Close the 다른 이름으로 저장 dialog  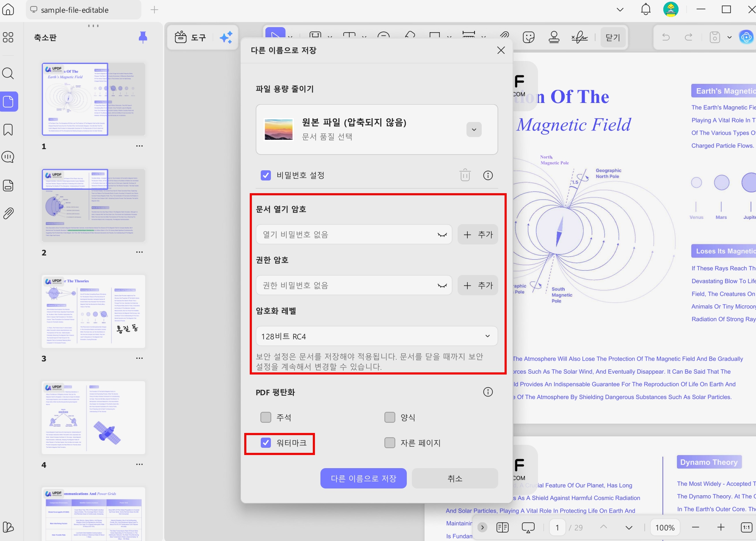pos(501,50)
